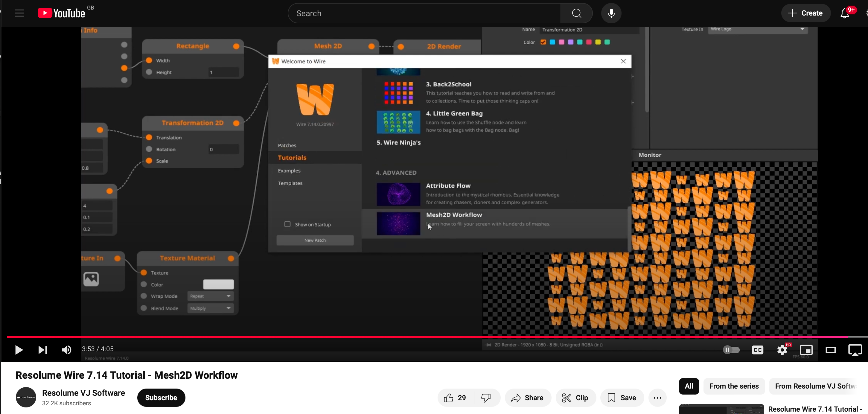Image resolution: width=868 pixels, height=414 pixels.
Task: Toggle the autoplay switch
Action: click(731, 350)
